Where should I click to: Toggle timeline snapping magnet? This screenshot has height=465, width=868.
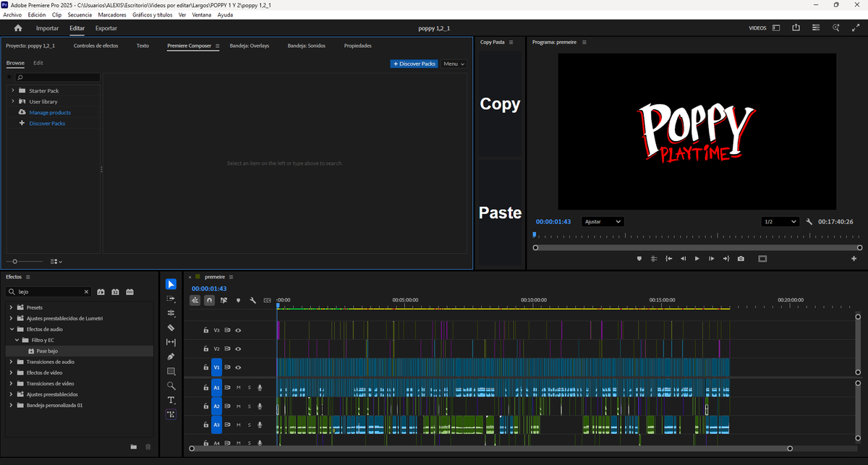pyautogui.click(x=210, y=300)
